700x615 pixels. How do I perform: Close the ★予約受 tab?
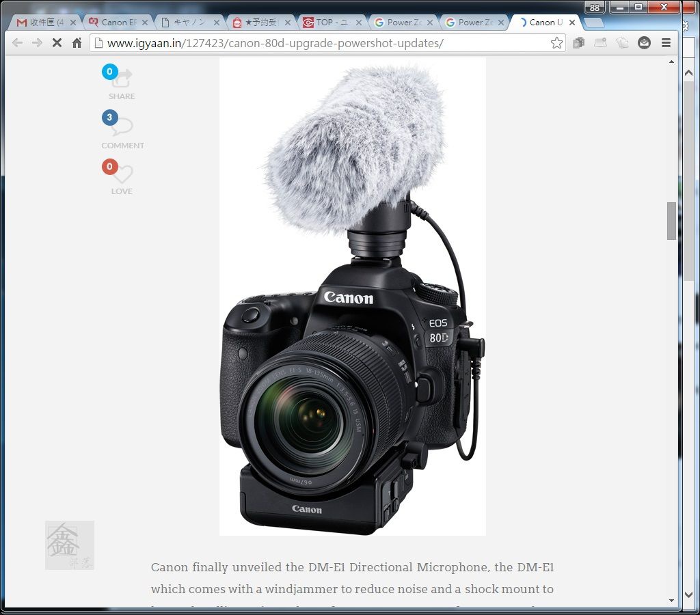coord(288,23)
